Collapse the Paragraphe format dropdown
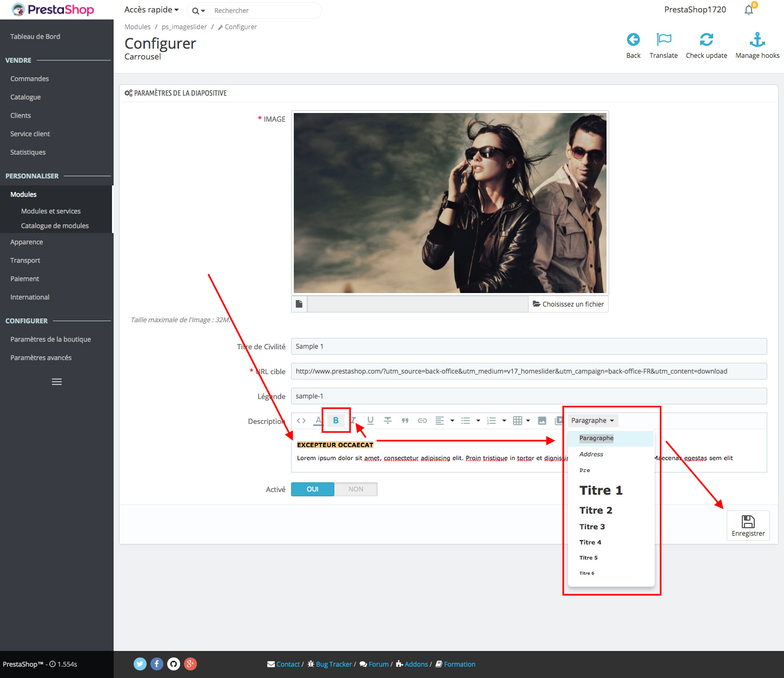Screen dimensions: 784x678 (592, 421)
